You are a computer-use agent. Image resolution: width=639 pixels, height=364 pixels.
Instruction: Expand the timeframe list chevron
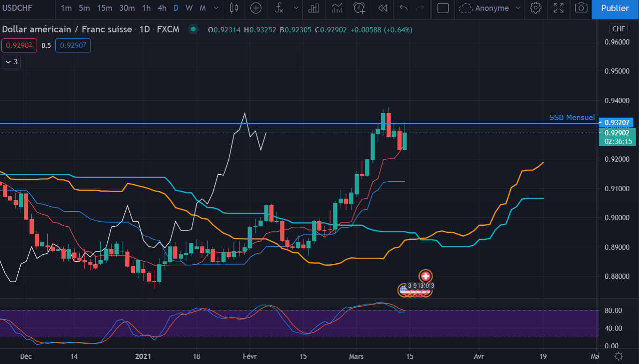tap(216, 8)
